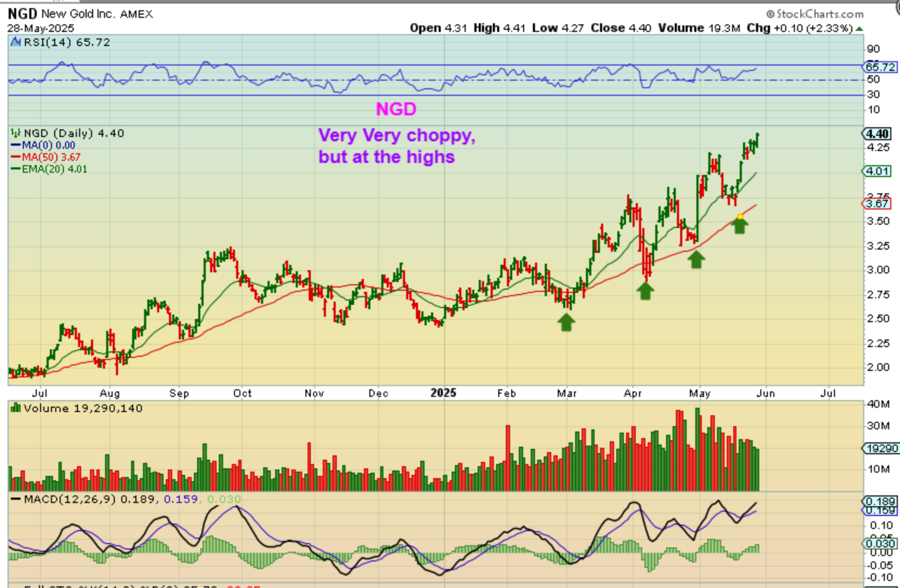This screenshot has width=900, height=588.
Task: Click the 'Dec' month label on time axis
Action: pos(378,393)
